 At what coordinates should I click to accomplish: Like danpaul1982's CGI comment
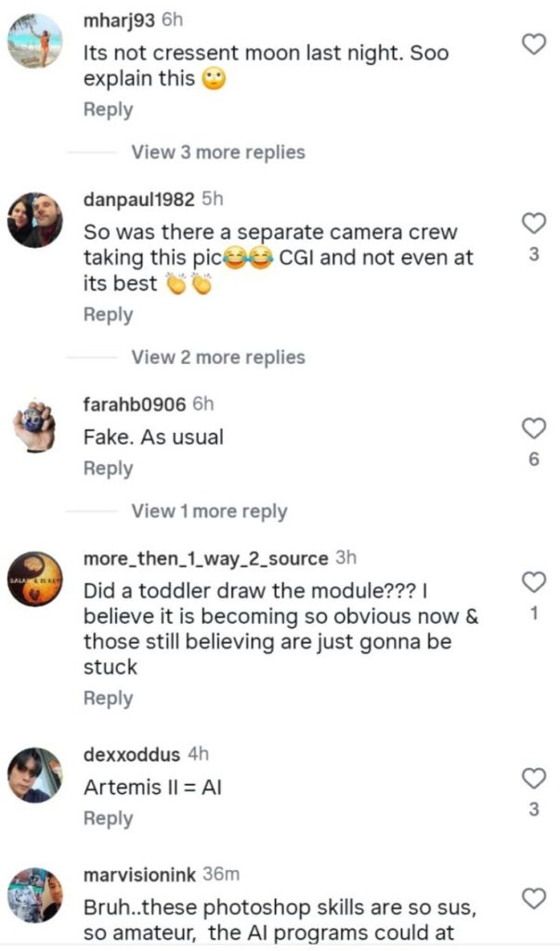[x=534, y=223]
